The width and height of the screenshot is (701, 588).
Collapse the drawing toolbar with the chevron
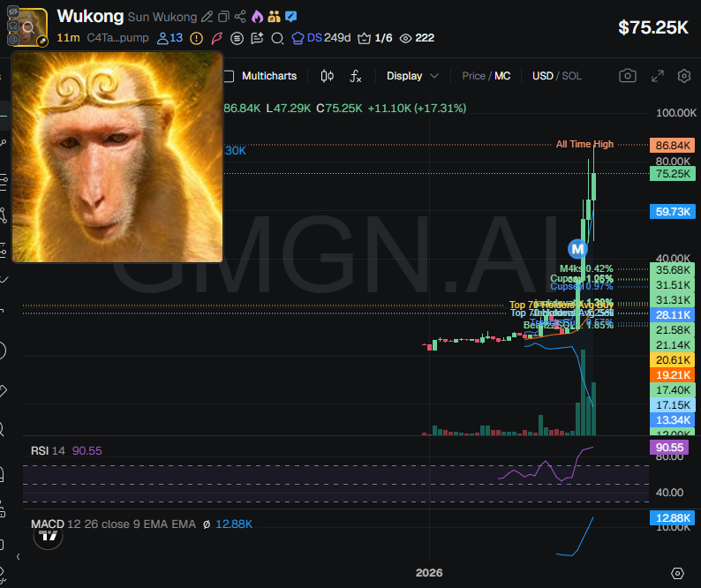click(x=18, y=557)
